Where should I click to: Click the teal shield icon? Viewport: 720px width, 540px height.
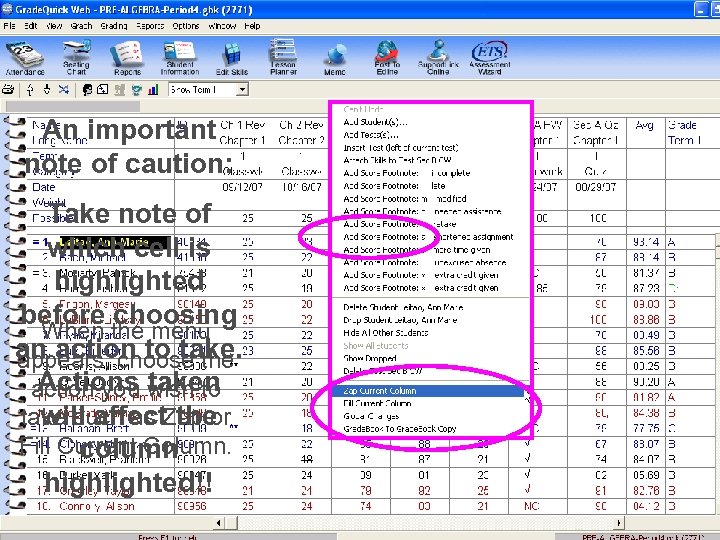tap(136, 89)
